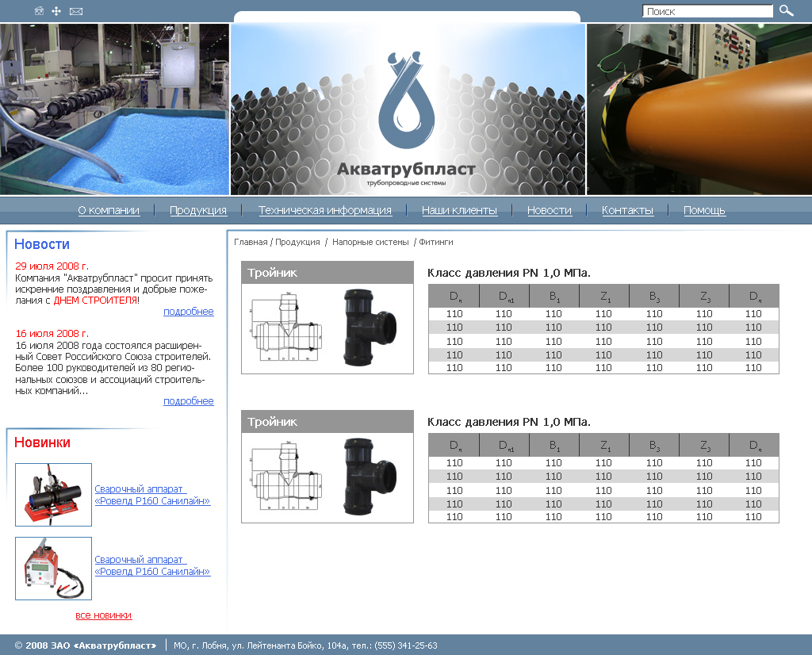Click the red pipe welding machine thumbnail
The image size is (812, 655).
[x=53, y=495]
